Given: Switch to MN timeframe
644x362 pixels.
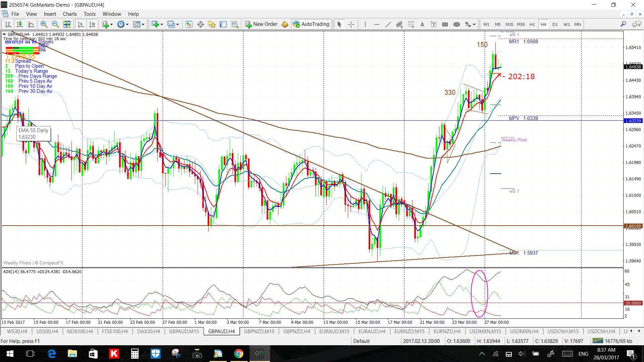Looking at the screenshot, I should click(578, 24).
